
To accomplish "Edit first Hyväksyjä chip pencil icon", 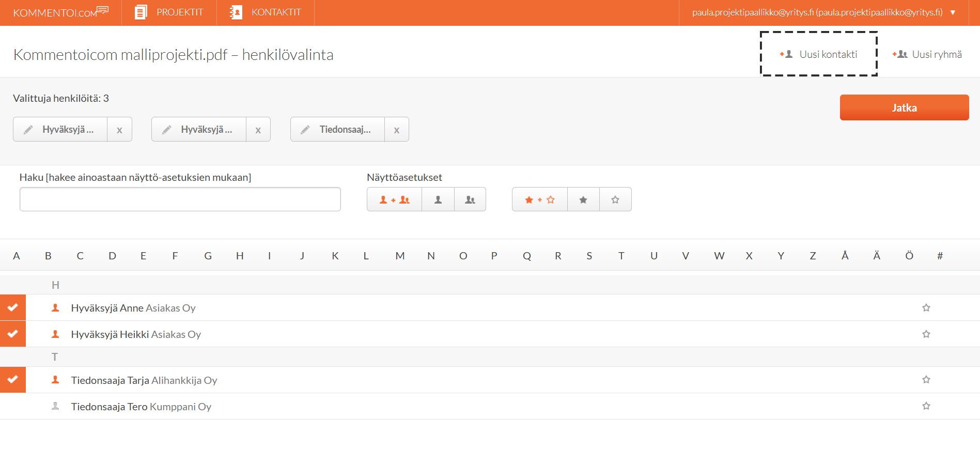I will point(28,130).
